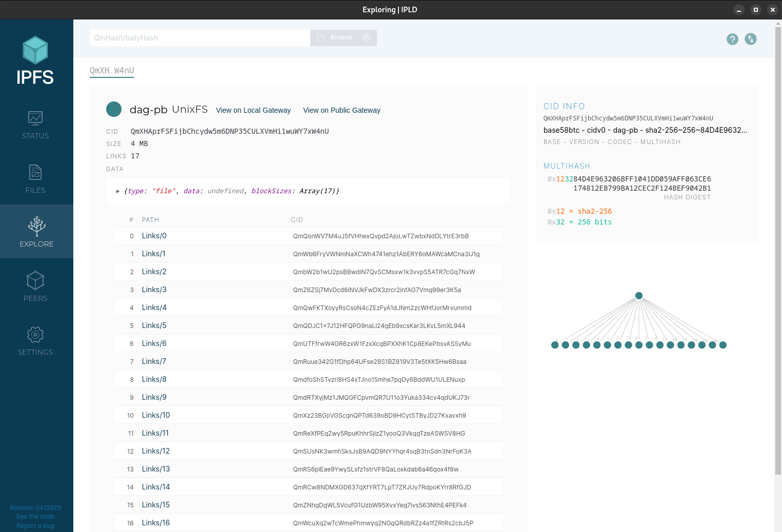Click CID QmQonWV7M4uJ5fVHhexQvpd2AjoLwTZwbxNdDLYtrE3rbB
Image resolution: width=782 pixels, height=532 pixels.
click(x=381, y=236)
